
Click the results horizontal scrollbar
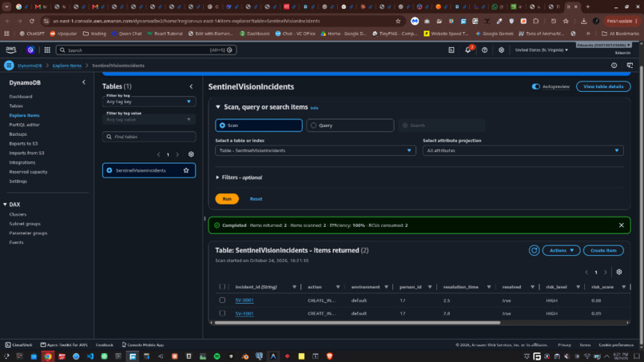coord(357,323)
